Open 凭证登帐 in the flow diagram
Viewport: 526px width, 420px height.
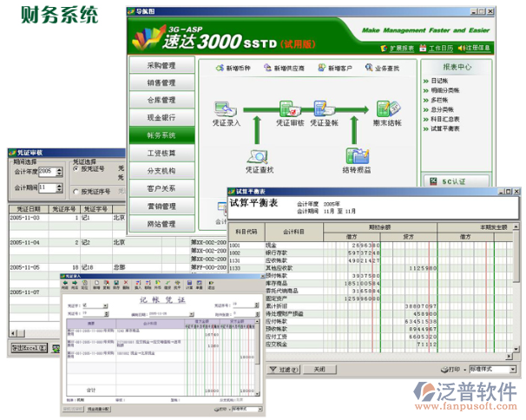324,114
